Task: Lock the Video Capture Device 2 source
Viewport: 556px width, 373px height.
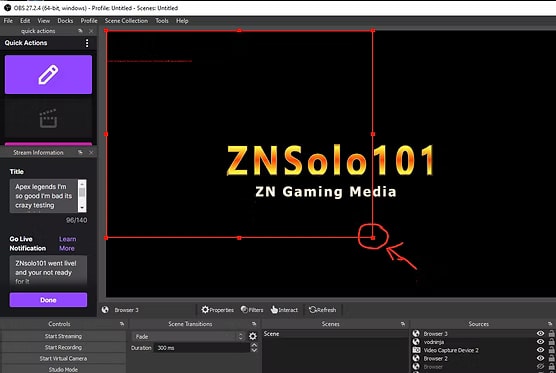Action: tap(551, 350)
